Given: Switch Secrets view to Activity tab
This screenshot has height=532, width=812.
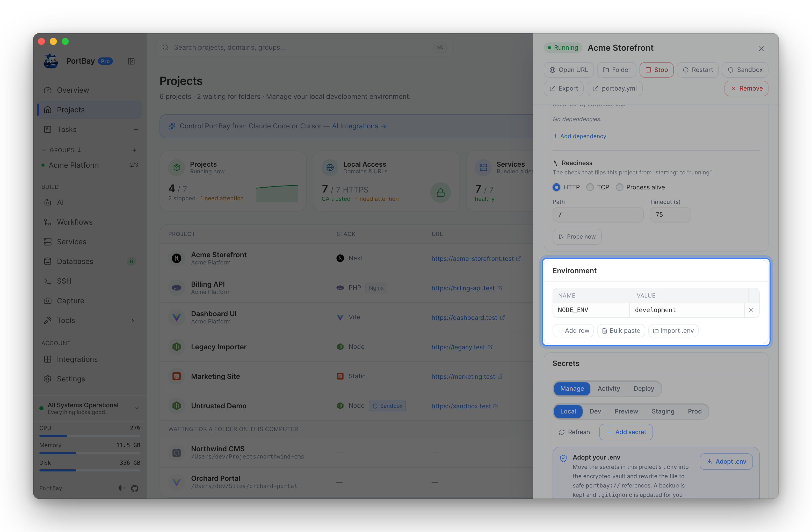Looking at the screenshot, I should (x=609, y=388).
